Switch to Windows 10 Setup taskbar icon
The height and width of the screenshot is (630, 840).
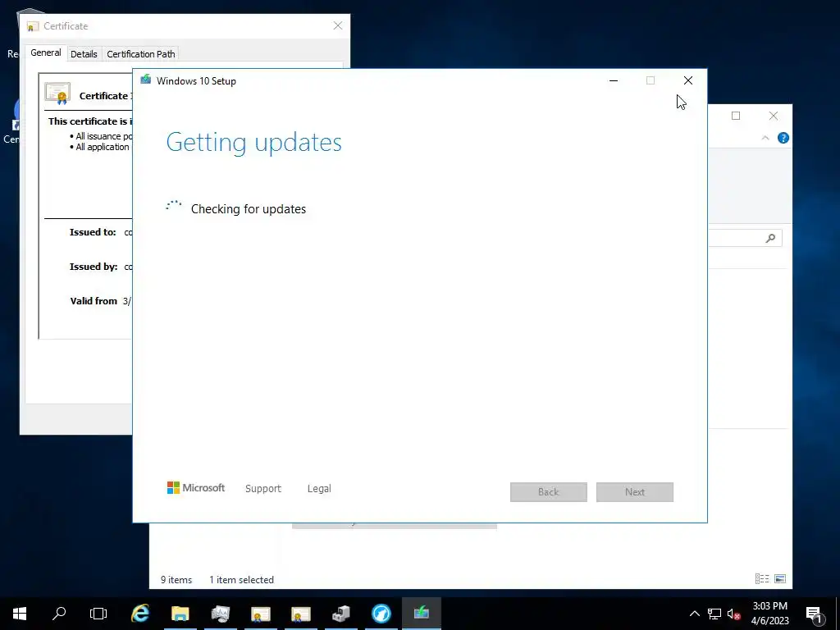(422, 612)
